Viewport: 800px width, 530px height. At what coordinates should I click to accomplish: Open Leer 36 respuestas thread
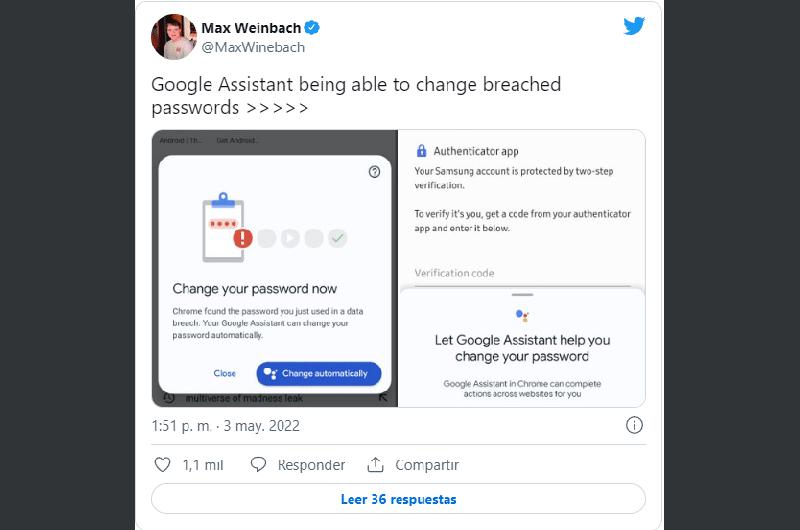pos(398,498)
